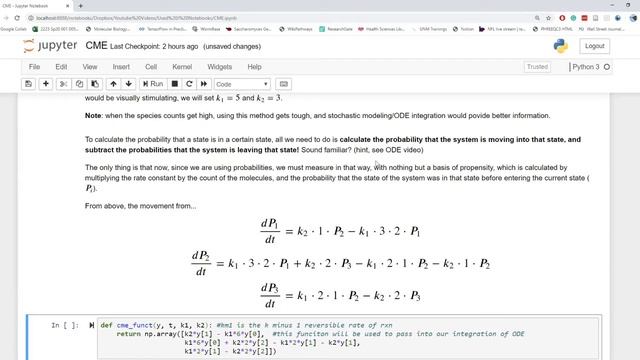
Task: Click the browser address bar URL
Action: pyautogui.click(x=136, y=18)
